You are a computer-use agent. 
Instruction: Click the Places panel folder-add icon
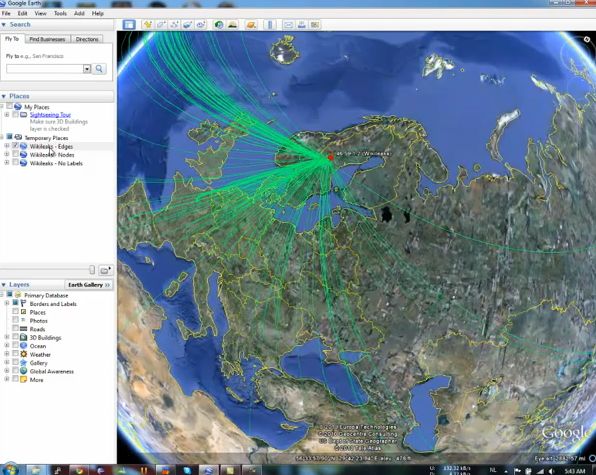(105, 270)
